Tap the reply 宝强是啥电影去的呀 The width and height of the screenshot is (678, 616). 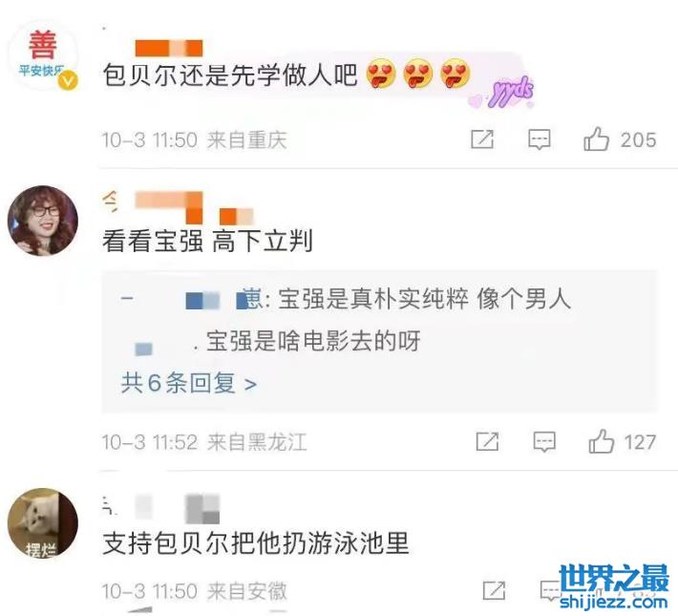click(x=313, y=341)
